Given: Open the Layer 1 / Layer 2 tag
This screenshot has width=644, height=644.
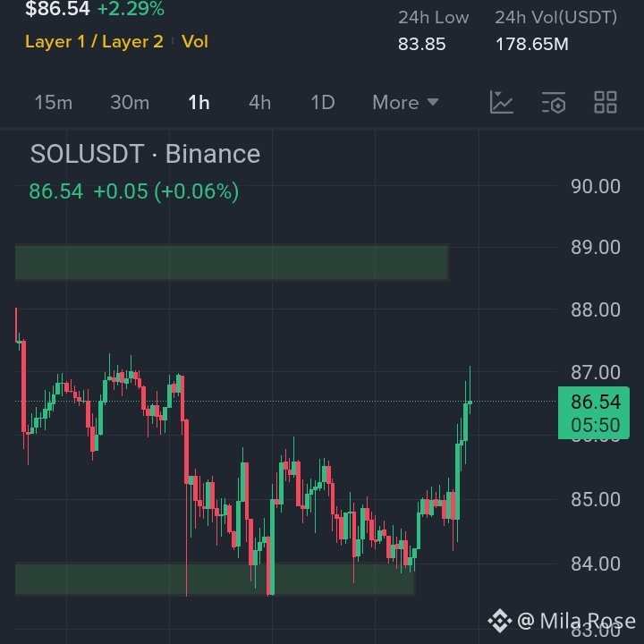Looking at the screenshot, I should 94,41.
